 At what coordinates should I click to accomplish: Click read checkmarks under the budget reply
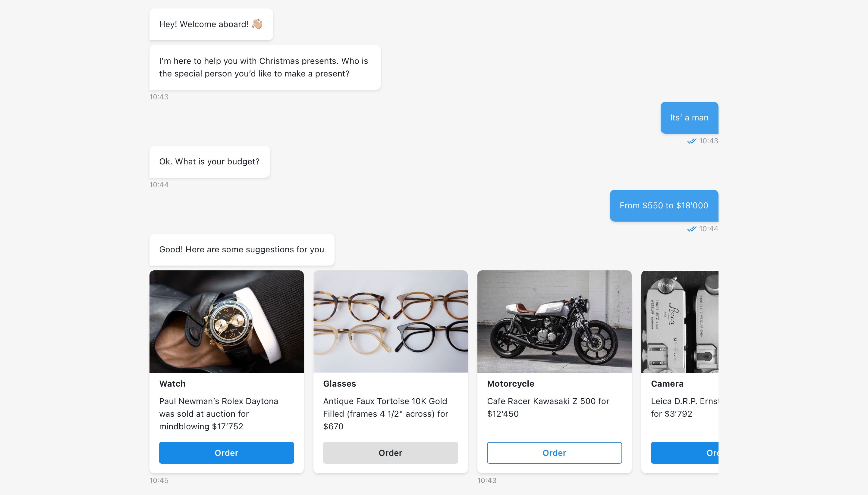point(692,229)
